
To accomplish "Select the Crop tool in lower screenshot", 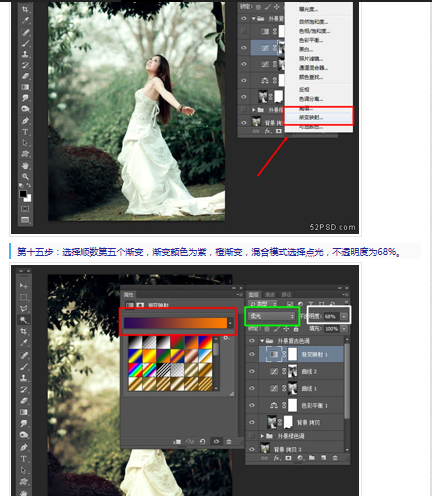I will coord(24,331).
